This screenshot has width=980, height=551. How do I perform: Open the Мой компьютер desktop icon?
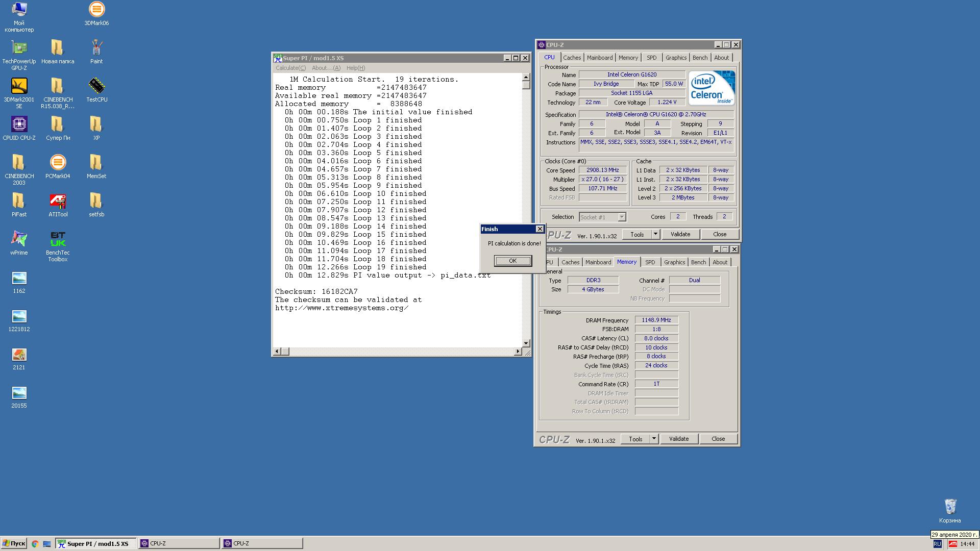pos(19,17)
